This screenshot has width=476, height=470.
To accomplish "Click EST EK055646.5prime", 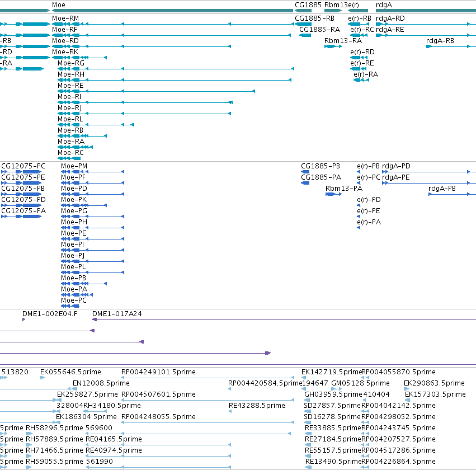I will [70, 372].
